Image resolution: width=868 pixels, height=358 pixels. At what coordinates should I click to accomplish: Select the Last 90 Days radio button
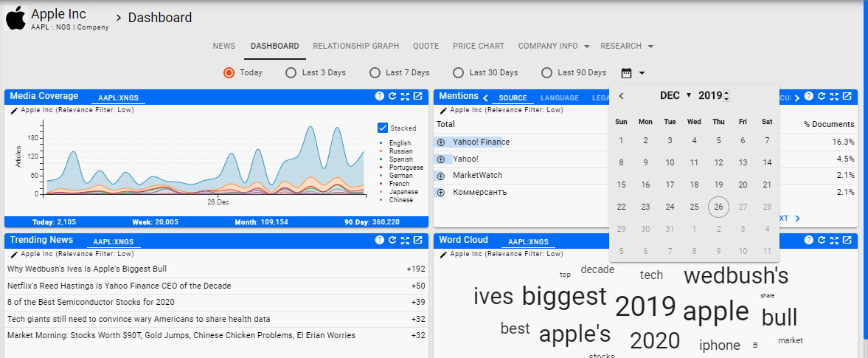point(547,73)
